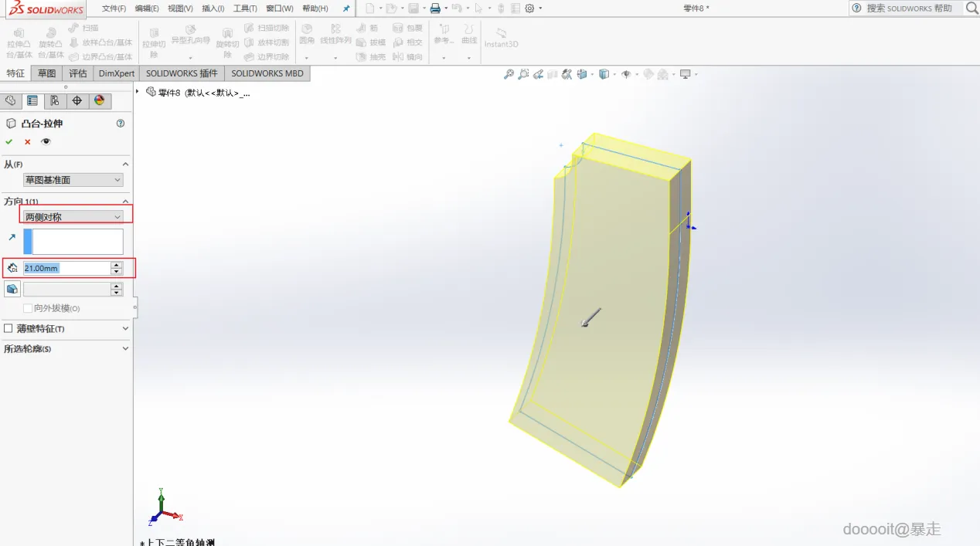Screen dimensions: 980x546
Task: Increase depth with the up stepper arrow
Action: [117, 265]
